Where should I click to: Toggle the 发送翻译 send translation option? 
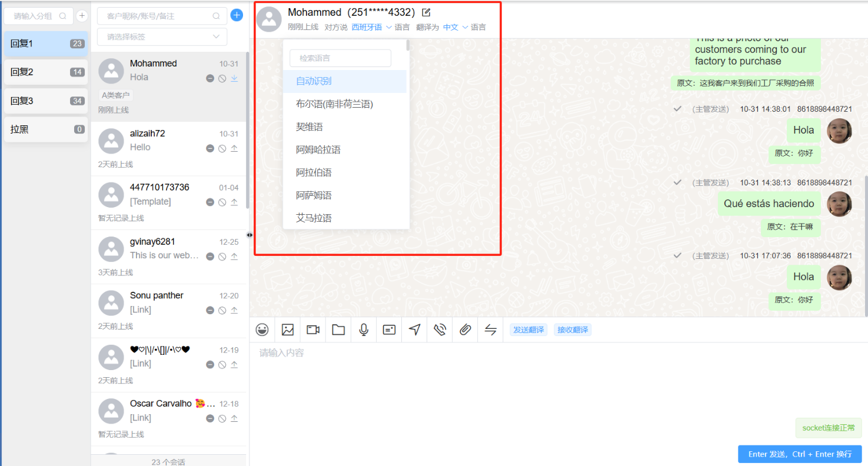[x=528, y=330]
